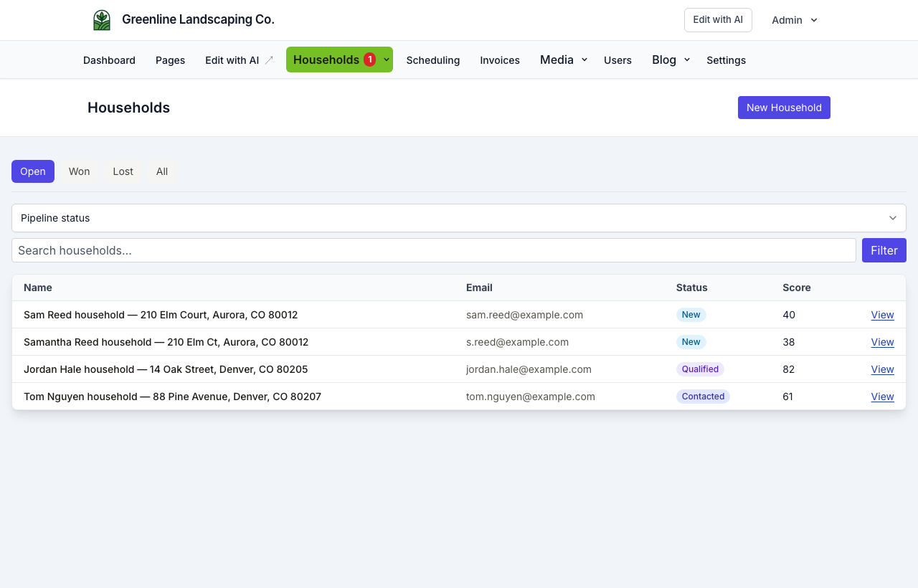The width and height of the screenshot is (918, 588).
Task: Open the Pages menu item
Action: tap(170, 60)
